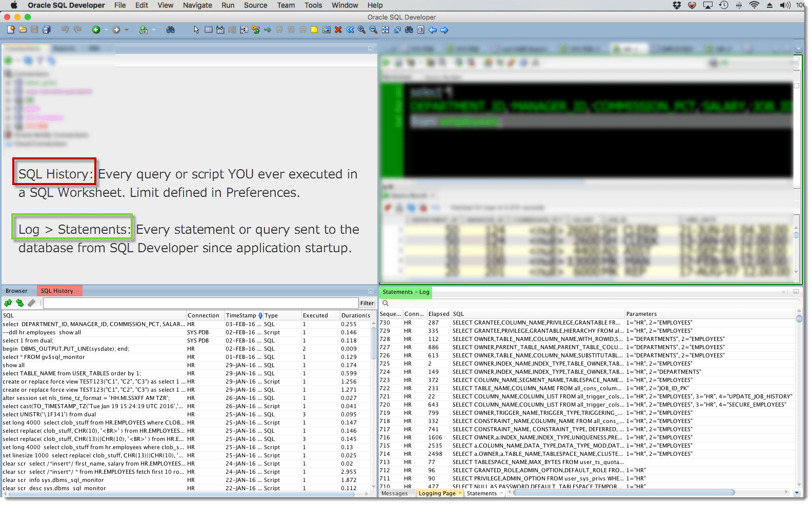Click the green key foreign key icon
Viewport: 812px width, 505px height.
(x=256, y=30)
